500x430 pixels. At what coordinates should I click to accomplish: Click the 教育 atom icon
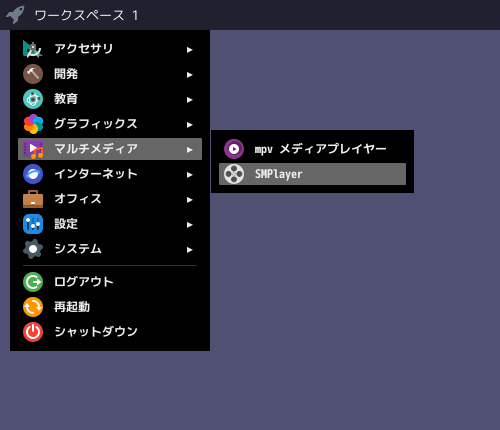pos(33,99)
